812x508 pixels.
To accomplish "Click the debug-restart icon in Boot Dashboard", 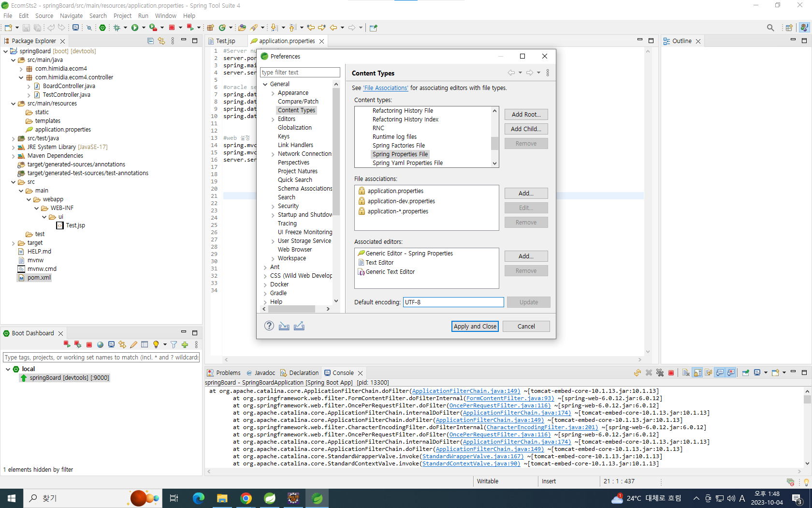I will 78,344.
